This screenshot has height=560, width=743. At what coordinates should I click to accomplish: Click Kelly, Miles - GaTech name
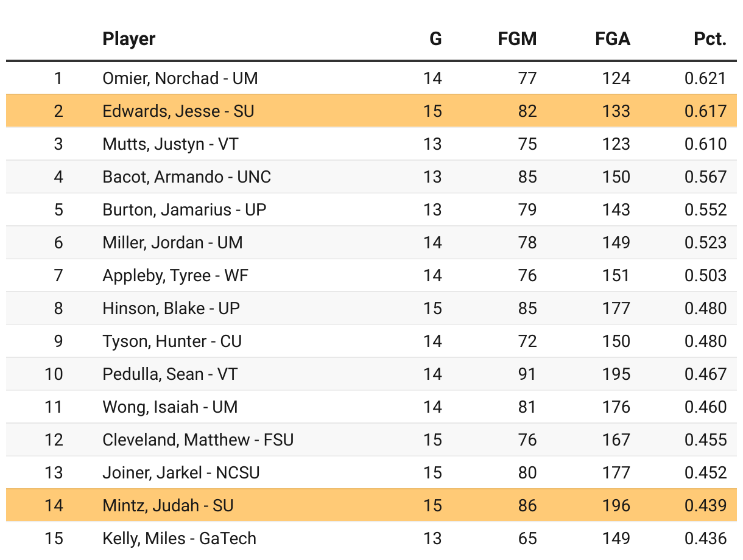(x=180, y=539)
